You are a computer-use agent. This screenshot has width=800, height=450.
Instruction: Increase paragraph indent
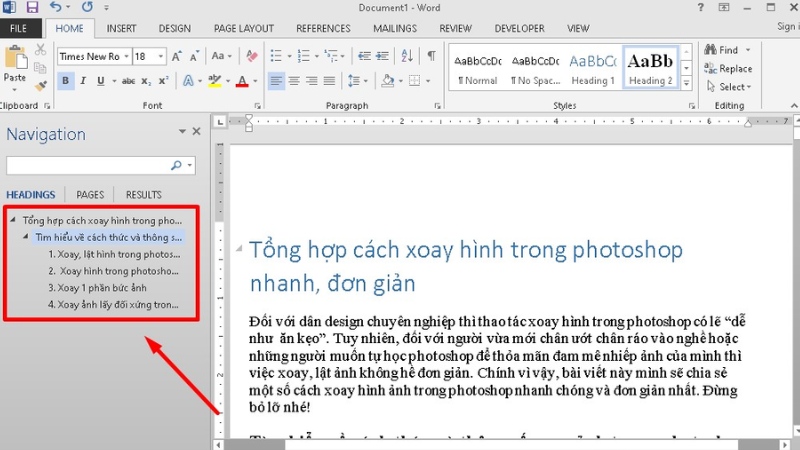tap(383, 56)
